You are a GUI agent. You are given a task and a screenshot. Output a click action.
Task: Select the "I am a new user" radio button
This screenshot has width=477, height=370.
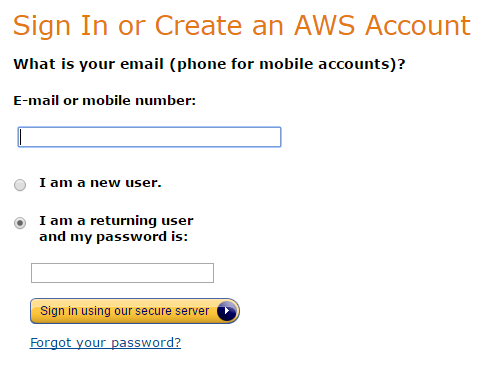click(x=20, y=185)
